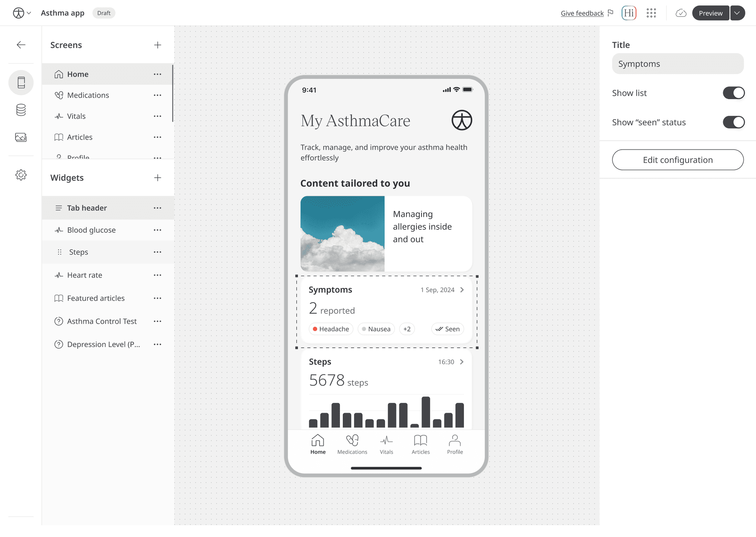Toggle the Show list switch
The image size is (756, 537).
pyautogui.click(x=733, y=93)
